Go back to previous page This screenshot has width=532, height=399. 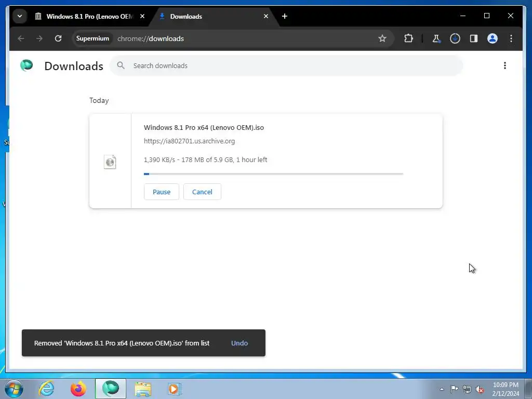(21, 38)
